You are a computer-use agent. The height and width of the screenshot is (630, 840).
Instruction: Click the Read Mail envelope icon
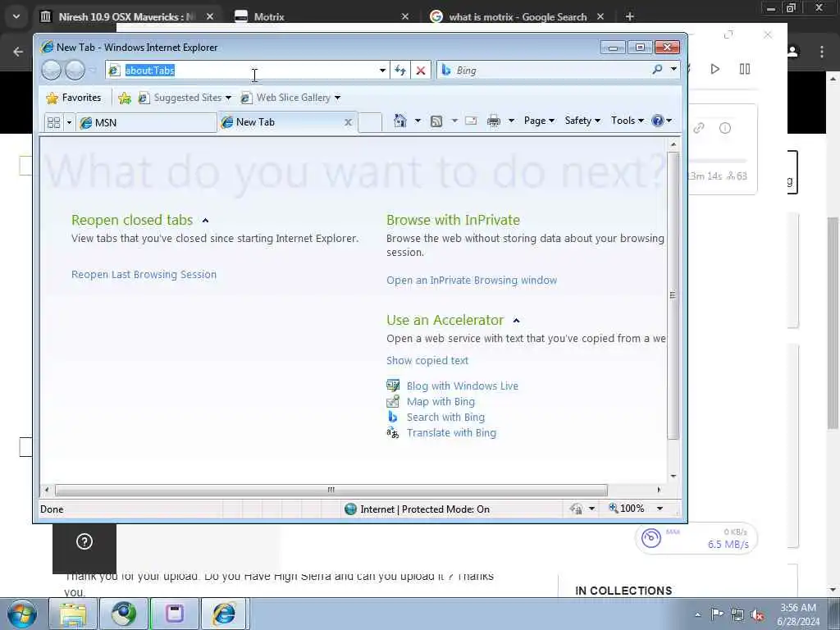pyautogui.click(x=471, y=121)
